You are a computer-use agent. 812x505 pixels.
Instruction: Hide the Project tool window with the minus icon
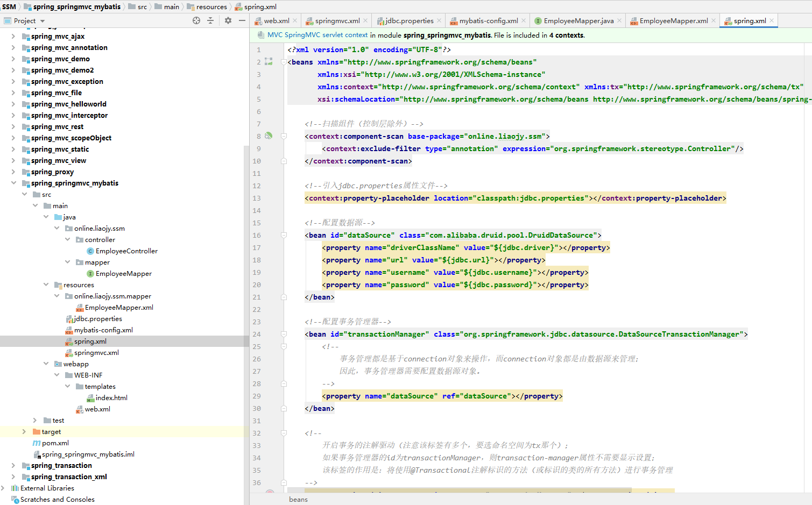[x=242, y=20]
